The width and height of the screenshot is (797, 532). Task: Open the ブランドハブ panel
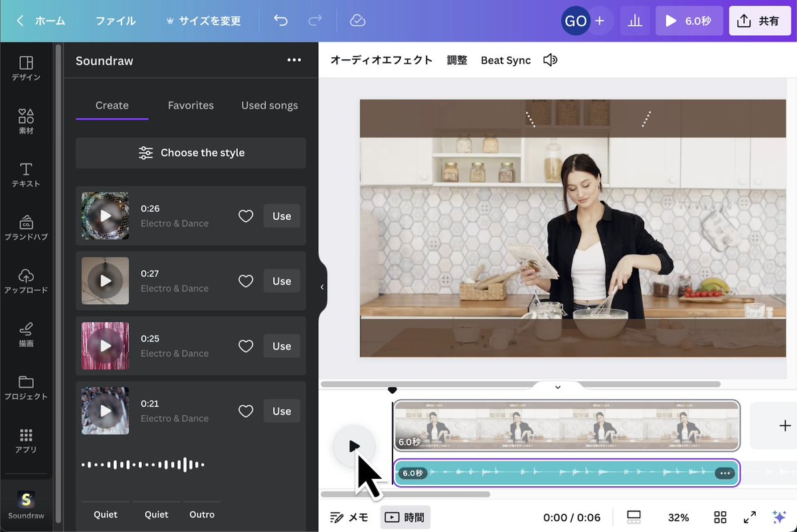27,228
